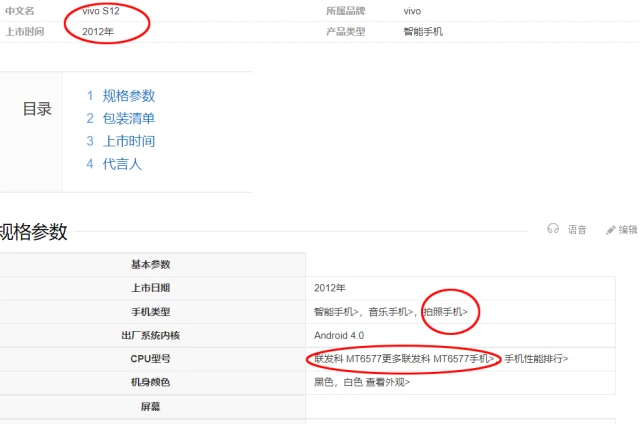The image size is (641, 424).
Task: Open 规格参数 in the table of contents
Action: [x=129, y=96]
